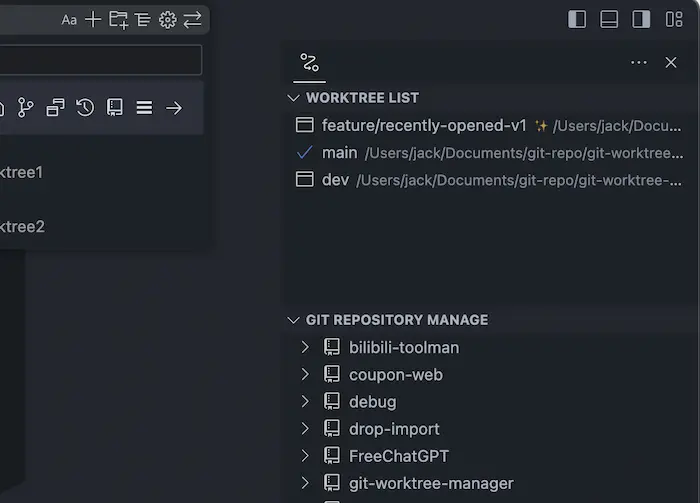Open the Git worktree panel tab
This screenshot has height=503, width=700.
pyautogui.click(x=309, y=63)
